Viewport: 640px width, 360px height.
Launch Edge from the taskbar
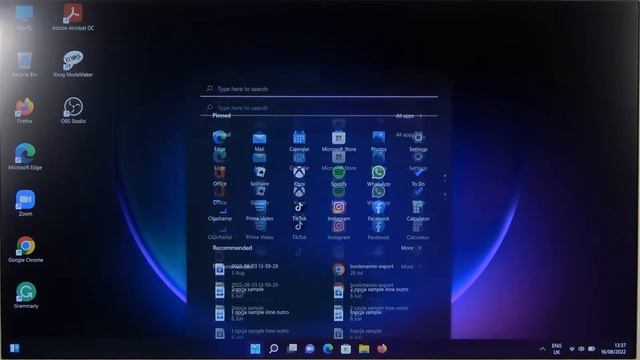pos(328,349)
